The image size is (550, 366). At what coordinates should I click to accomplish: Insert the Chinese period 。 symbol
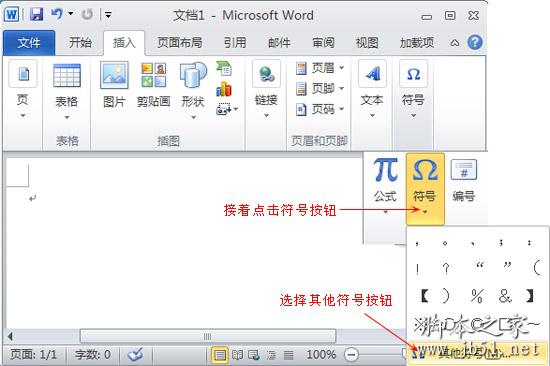[x=445, y=242]
